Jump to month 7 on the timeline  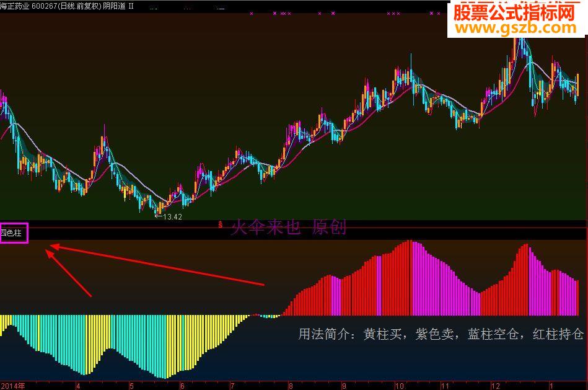232,386
